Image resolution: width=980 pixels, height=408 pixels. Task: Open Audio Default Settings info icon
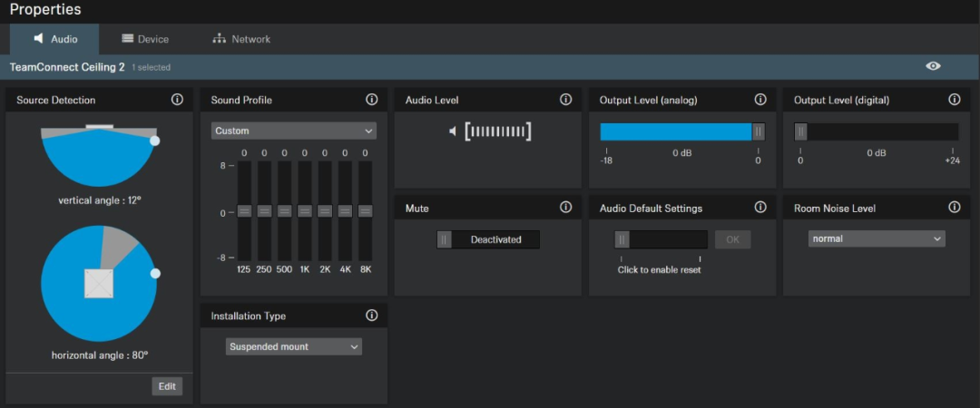click(760, 208)
